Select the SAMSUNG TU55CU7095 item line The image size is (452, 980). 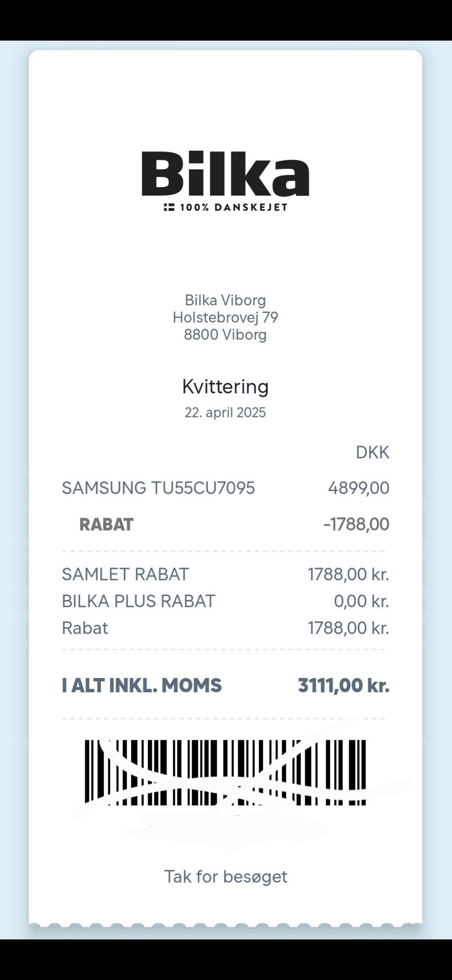point(158,488)
